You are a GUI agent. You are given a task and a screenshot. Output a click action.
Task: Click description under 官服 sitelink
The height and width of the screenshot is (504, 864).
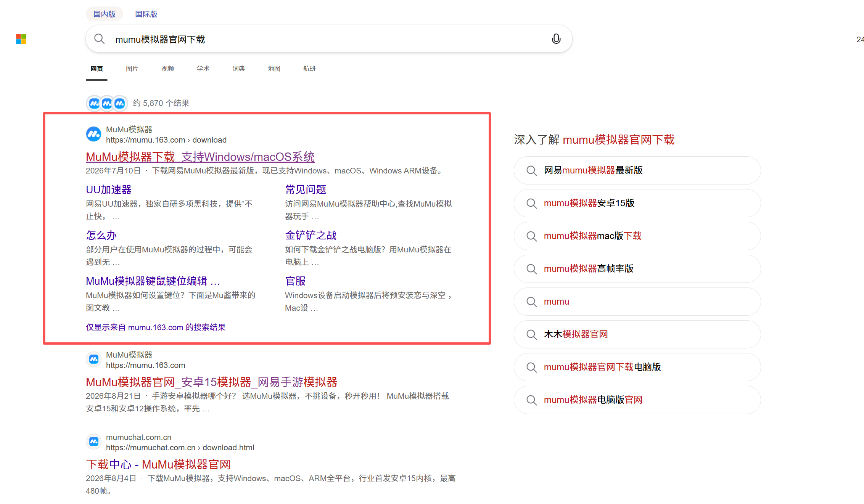coord(369,302)
